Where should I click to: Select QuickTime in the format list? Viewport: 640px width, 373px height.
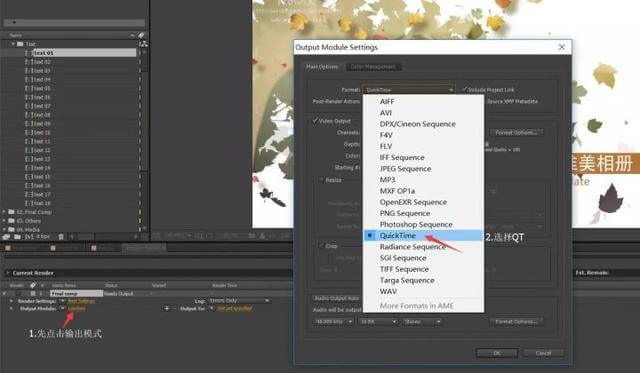398,235
